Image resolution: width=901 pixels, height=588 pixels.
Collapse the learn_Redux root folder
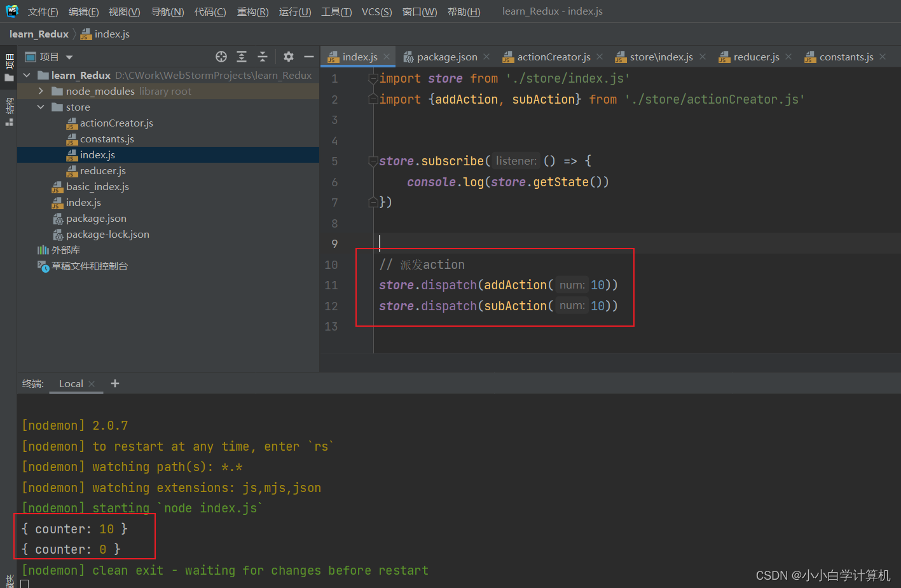[27, 75]
